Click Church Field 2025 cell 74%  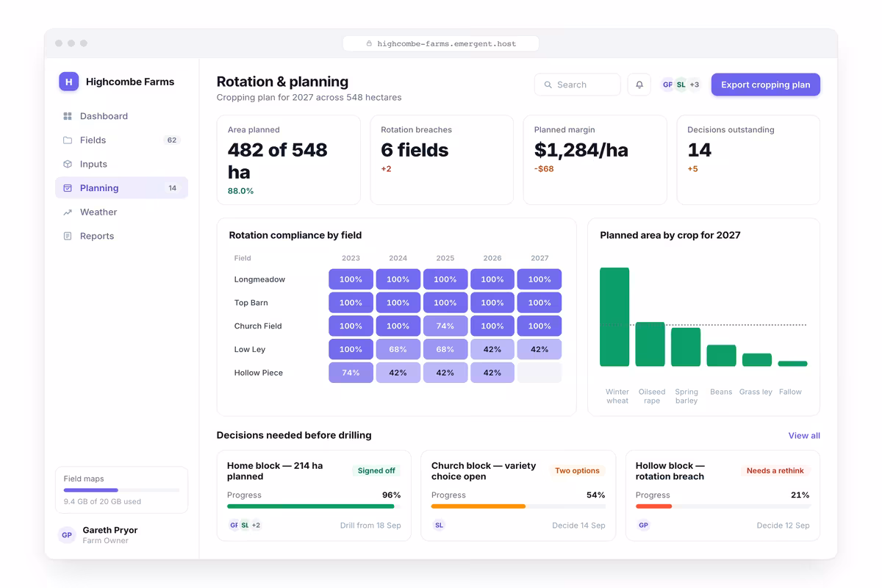tap(445, 326)
